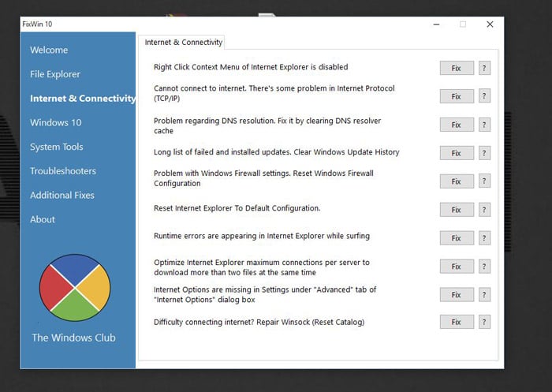Click the 'Difficulty connecting internet?' description text

click(259, 323)
